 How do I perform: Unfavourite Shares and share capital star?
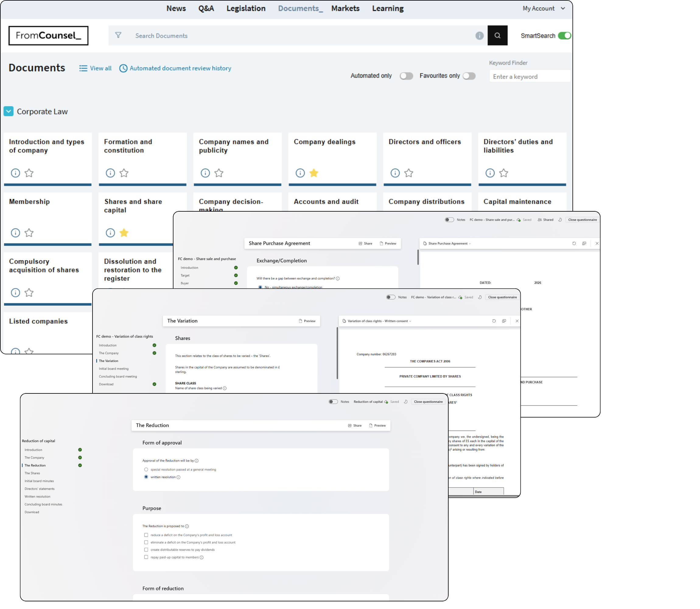pyautogui.click(x=124, y=233)
